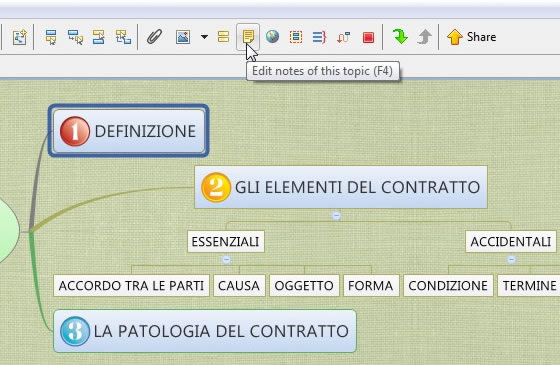Click the priority 2 marker icon
This screenshot has width=560, height=365.
216,187
